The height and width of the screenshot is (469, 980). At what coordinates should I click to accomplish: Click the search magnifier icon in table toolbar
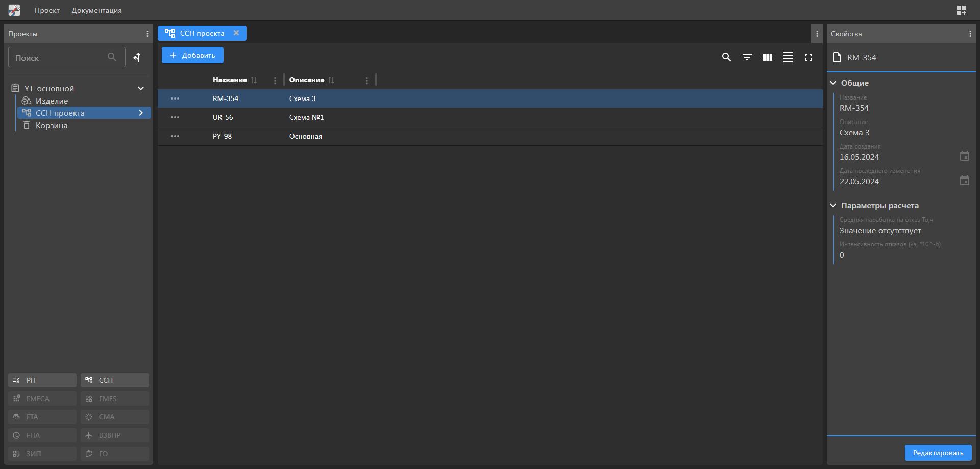pos(726,57)
